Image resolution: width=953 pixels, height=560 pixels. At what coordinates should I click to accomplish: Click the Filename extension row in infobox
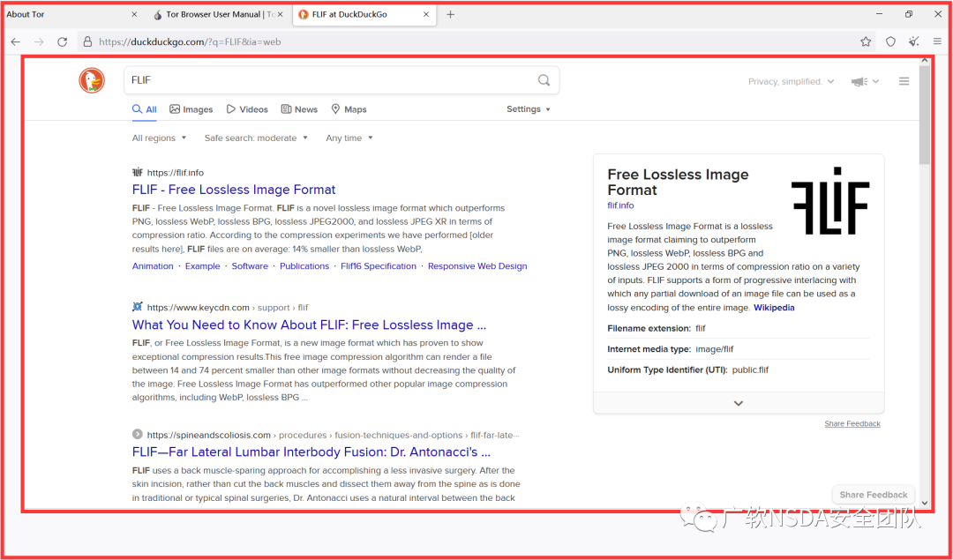point(738,328)
